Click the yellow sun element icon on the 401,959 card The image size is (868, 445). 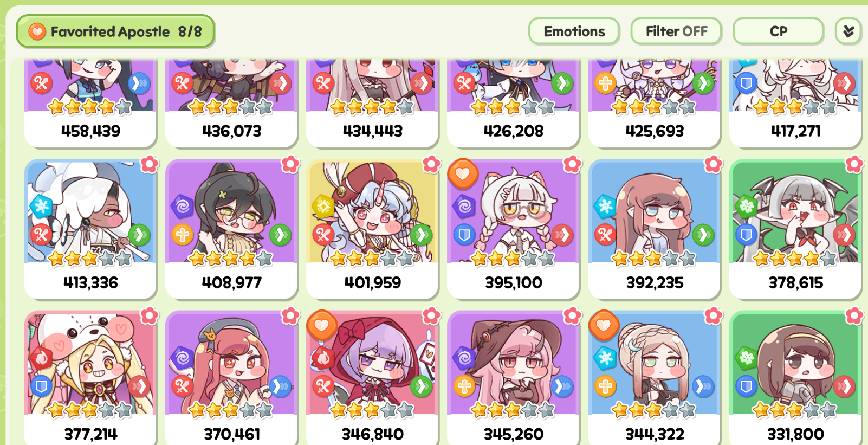pos(323,207)
